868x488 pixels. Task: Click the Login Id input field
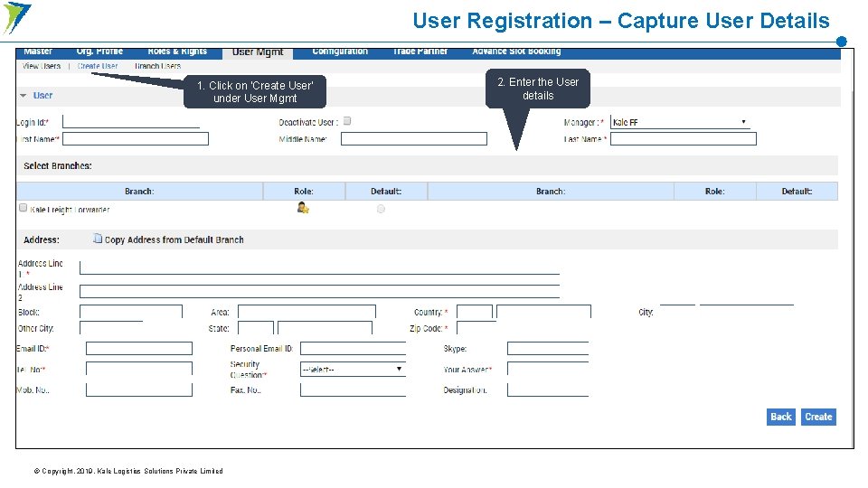(x=131, y=122)
